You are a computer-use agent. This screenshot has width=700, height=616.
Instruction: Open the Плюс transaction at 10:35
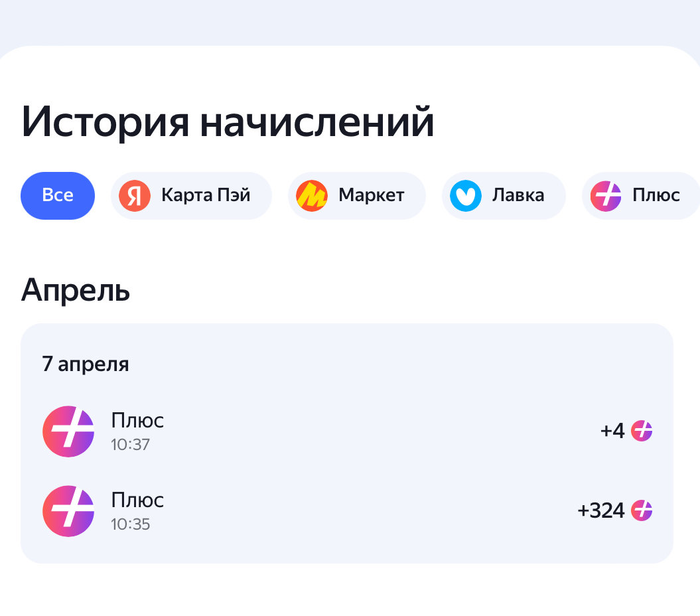[347, 511]
